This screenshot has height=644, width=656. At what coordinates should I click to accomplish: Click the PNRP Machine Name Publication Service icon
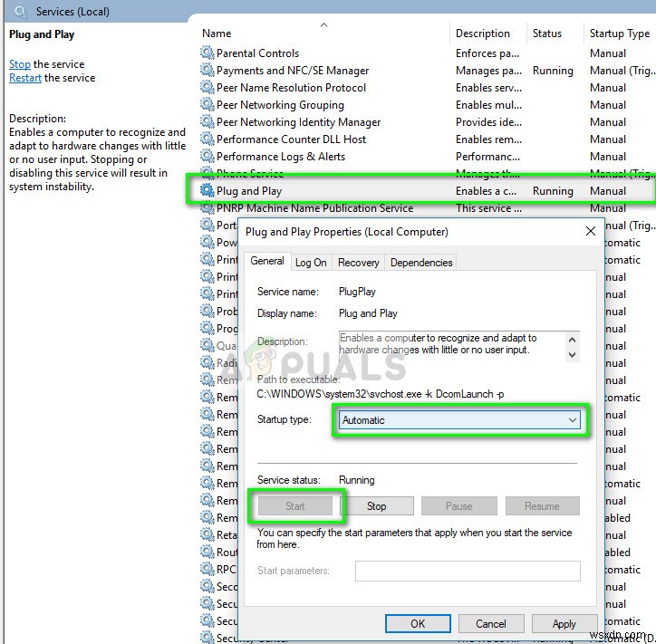pyautogui.click(x=207, y=207)
